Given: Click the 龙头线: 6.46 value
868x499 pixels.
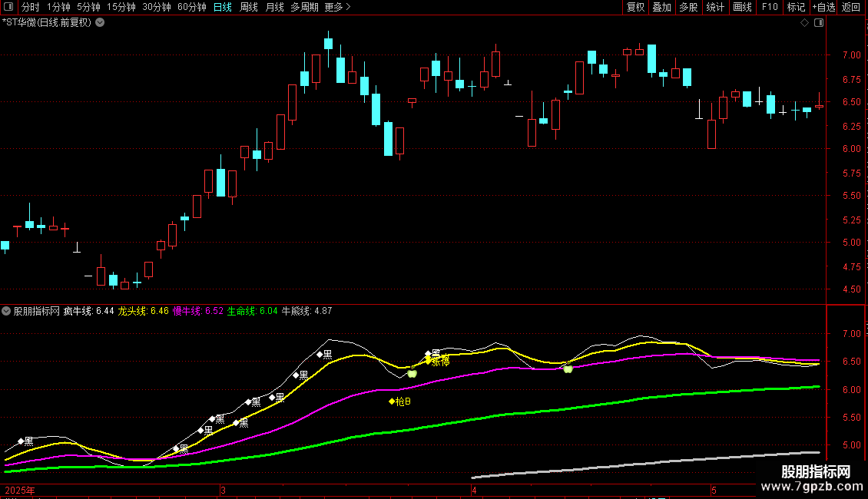Looking at the screenshot, I should point(144,312).
